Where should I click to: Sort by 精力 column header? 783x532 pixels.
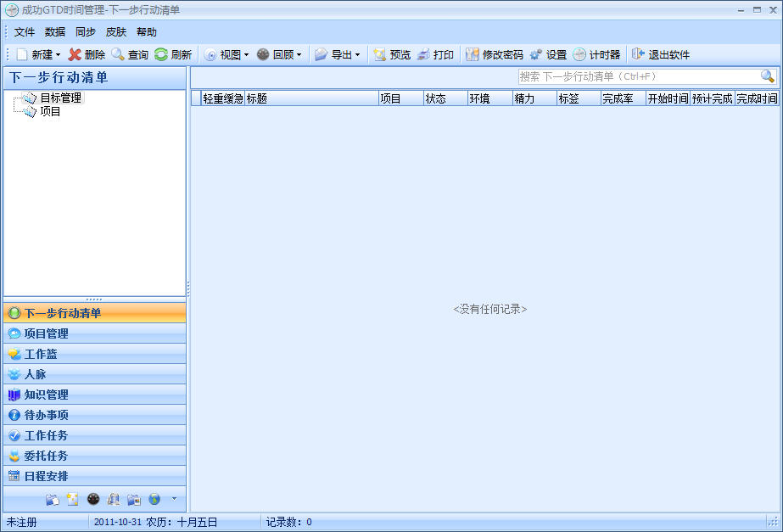point(534,98)
